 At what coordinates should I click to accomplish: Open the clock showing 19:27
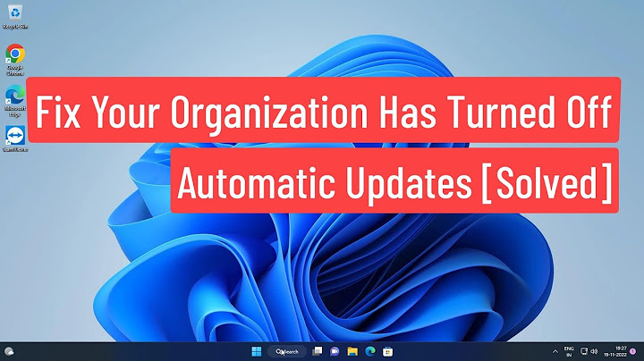click(x=615, y=351)
